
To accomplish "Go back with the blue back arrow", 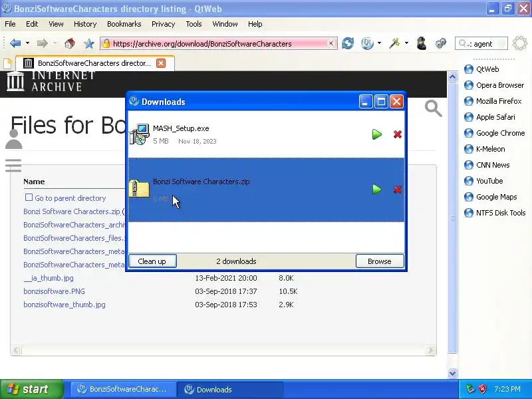I will (x=15, y=43).
